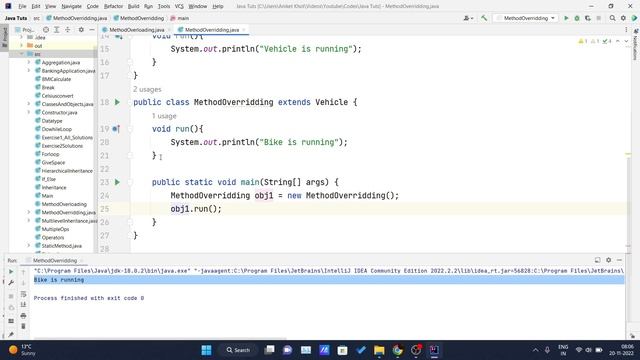The height and width of the screenshot is (360, 640).
Task: Open Windows Start menu
Action: click(207, 350)
